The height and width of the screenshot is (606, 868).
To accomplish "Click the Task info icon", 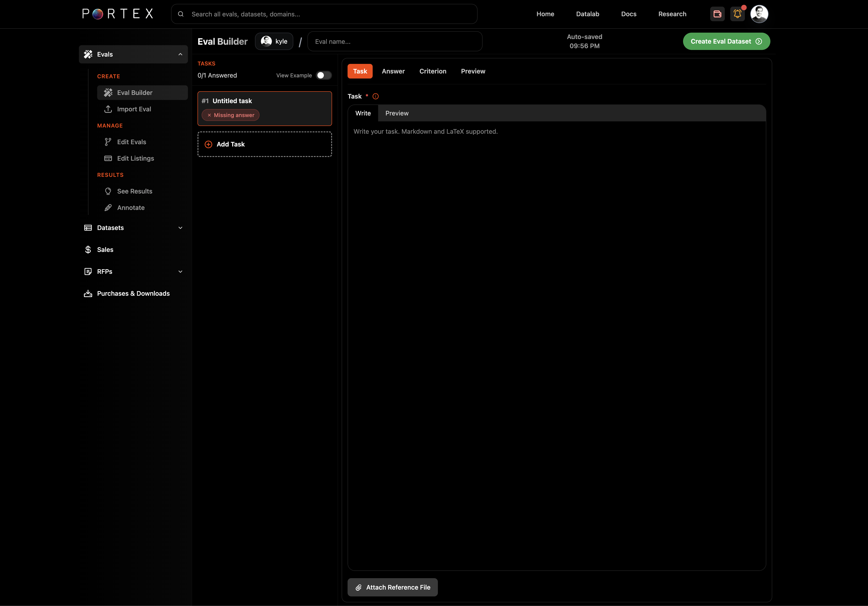I will [x=375, y=97].
